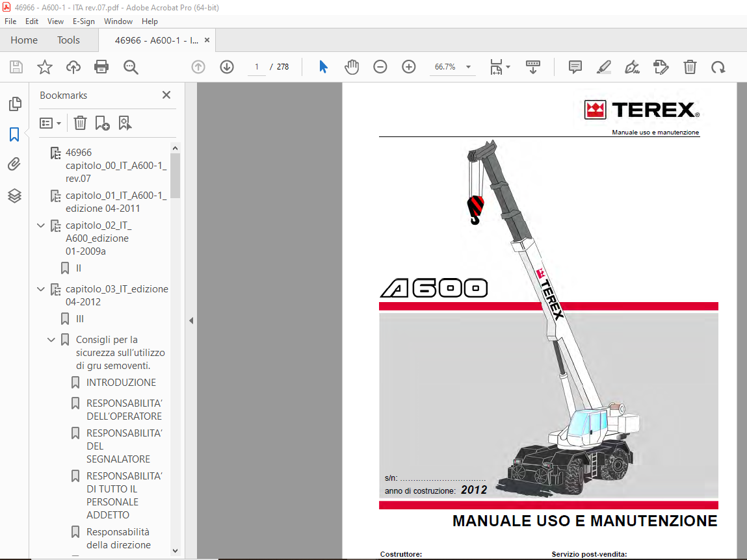Click bookmarks scrollbar down arrow
Screen dimensions: 747x560
pyautogui.click(x=175, y=551)
